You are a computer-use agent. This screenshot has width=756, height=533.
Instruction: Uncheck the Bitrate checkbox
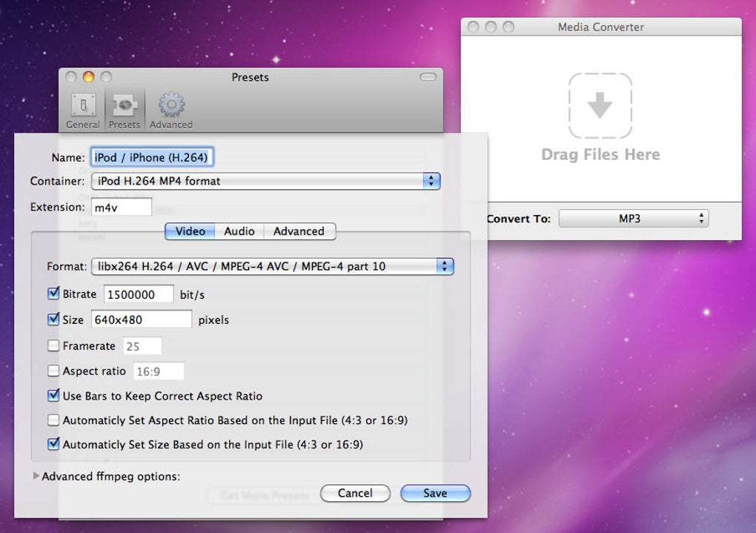pyautogui.click(x=53, y=294)
